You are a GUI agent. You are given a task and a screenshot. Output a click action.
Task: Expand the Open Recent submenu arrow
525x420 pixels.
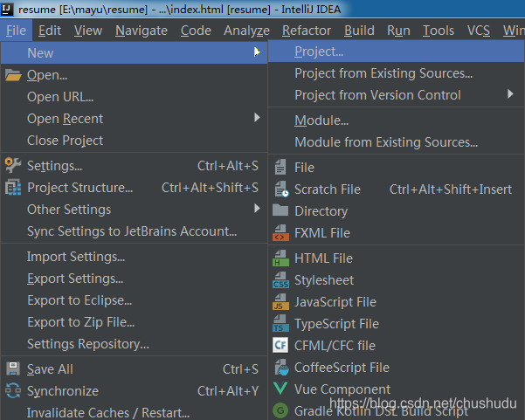pos(257,118)
